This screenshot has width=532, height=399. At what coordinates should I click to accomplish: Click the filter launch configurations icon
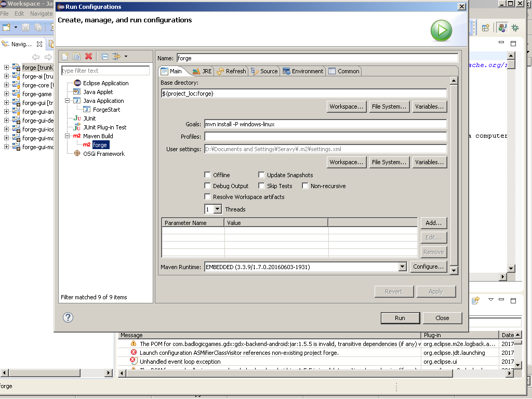click(116, 56)
